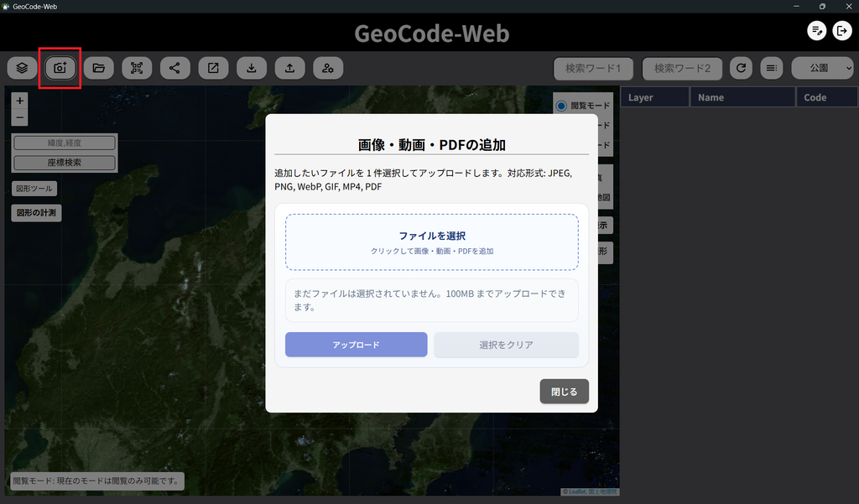
Task: Zoom out the map with minus
Action: [x=20, y=117]
